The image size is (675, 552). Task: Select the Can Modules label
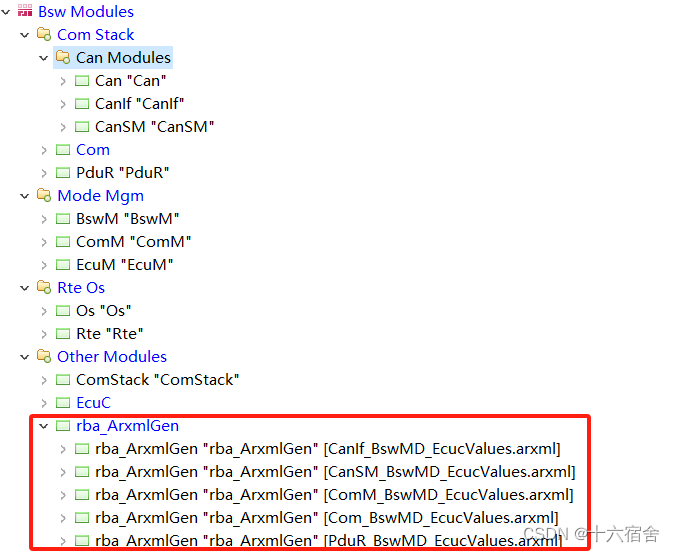point(123,58)
